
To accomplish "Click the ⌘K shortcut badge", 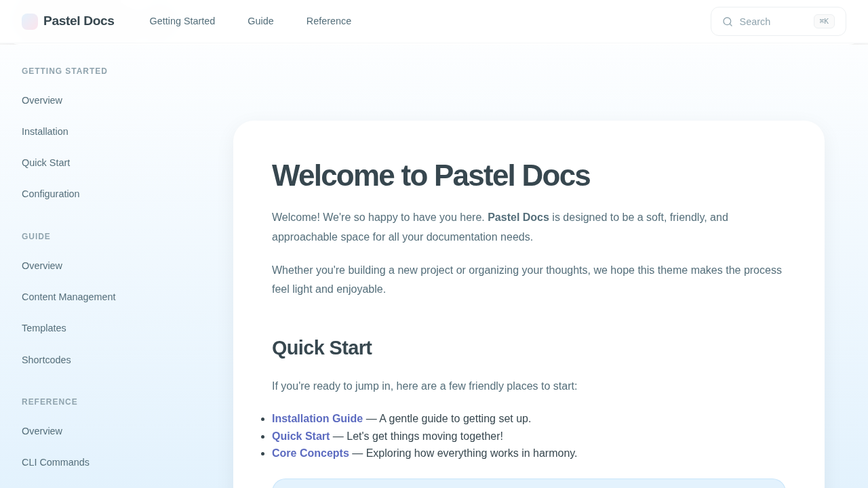I will click(x=825, y=21).
